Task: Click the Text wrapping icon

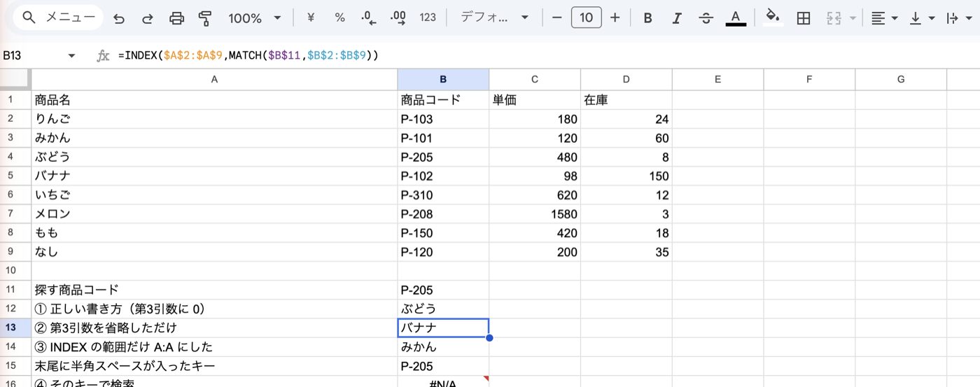Action: [x=952, y=18]
